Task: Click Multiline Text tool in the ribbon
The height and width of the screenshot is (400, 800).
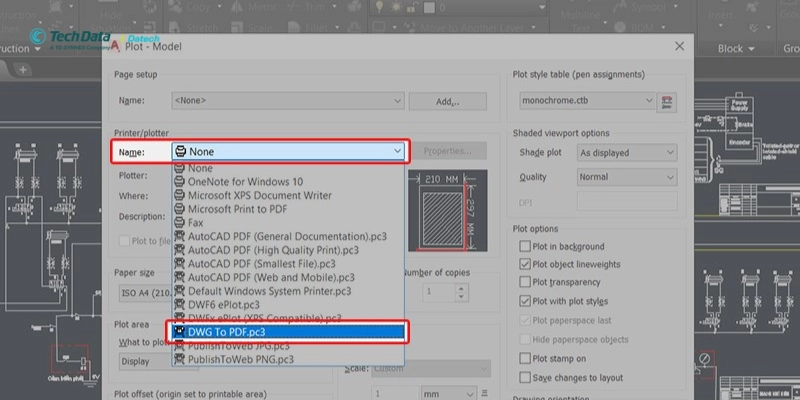Action: [x=579, y=20]
